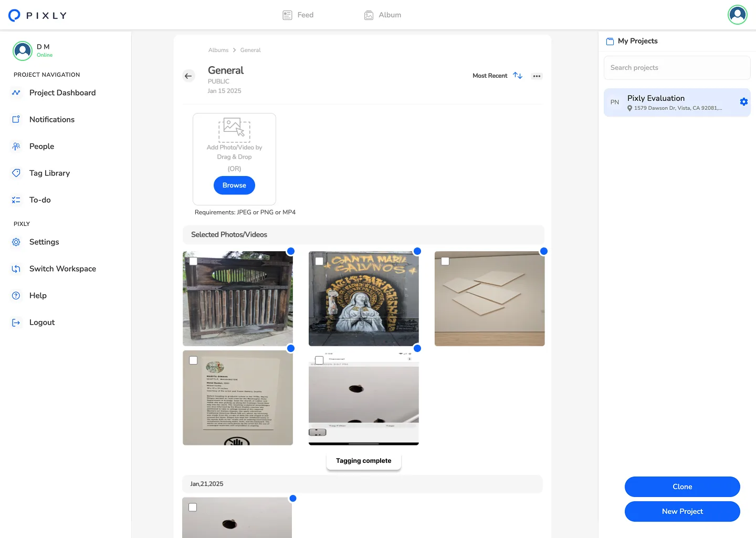Open Most Recent sort dropdown

490,76
